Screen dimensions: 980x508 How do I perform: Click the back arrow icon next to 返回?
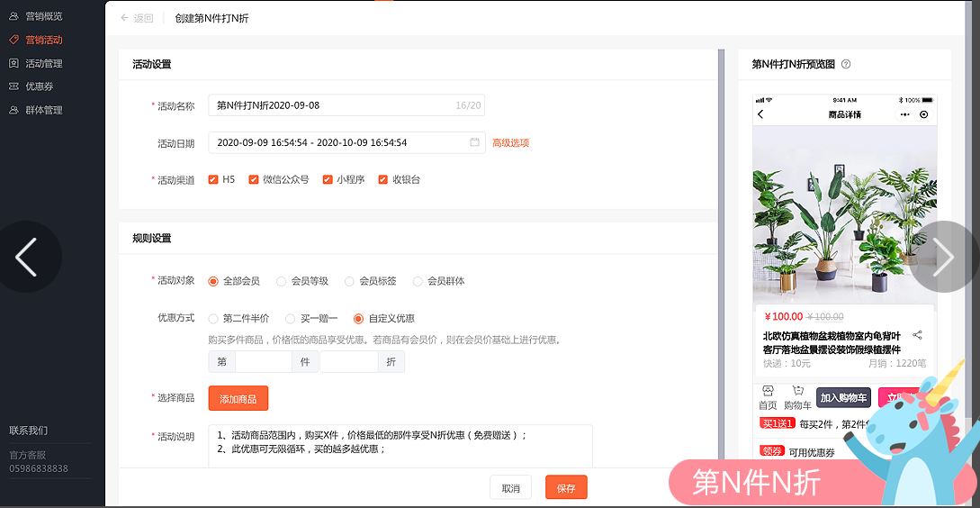point(124,18)
